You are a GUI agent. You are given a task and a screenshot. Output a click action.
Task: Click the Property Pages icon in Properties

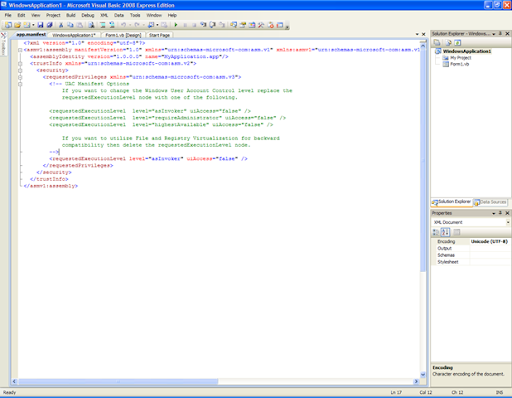457,232
